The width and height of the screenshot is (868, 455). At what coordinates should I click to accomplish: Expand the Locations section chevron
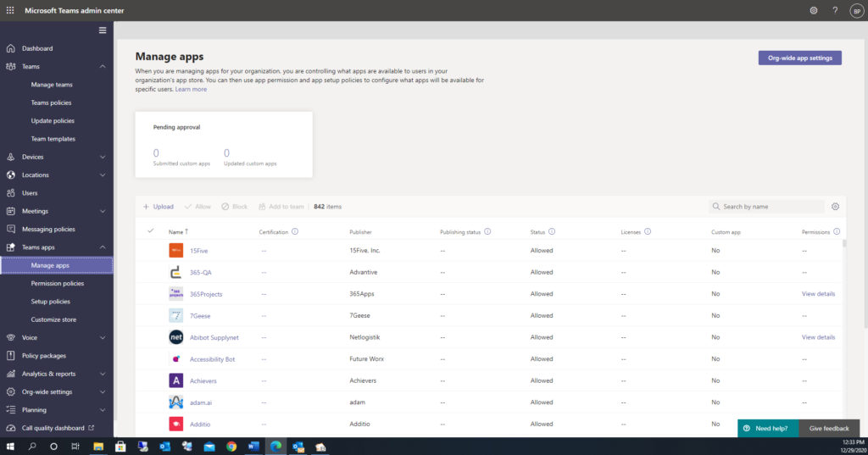pos(103,175)
